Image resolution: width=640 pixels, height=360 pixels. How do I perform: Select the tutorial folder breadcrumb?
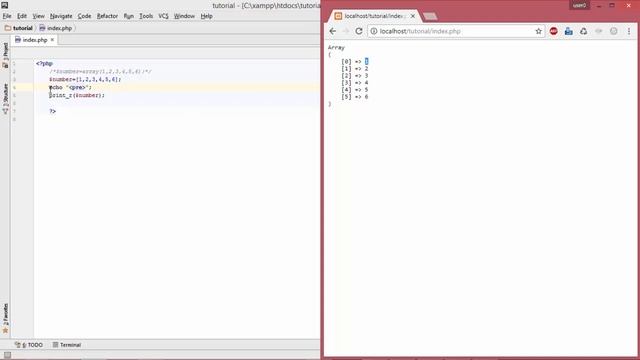[19, 28]
